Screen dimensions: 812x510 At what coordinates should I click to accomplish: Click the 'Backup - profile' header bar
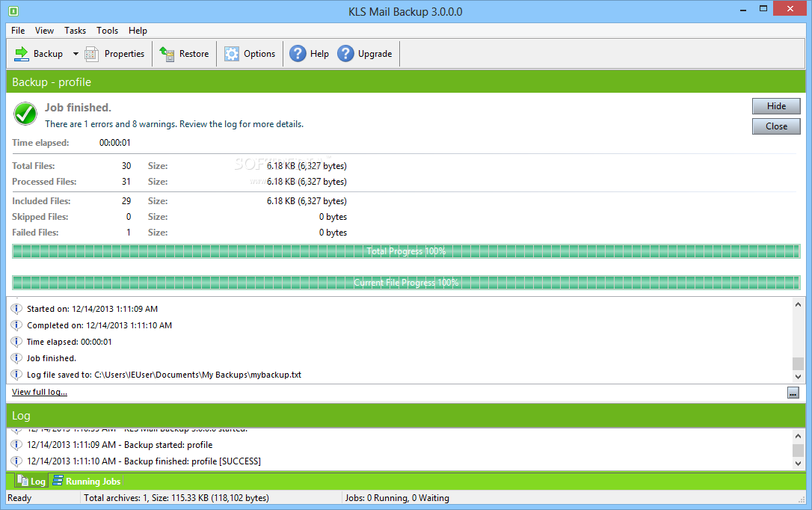[406, 82]
